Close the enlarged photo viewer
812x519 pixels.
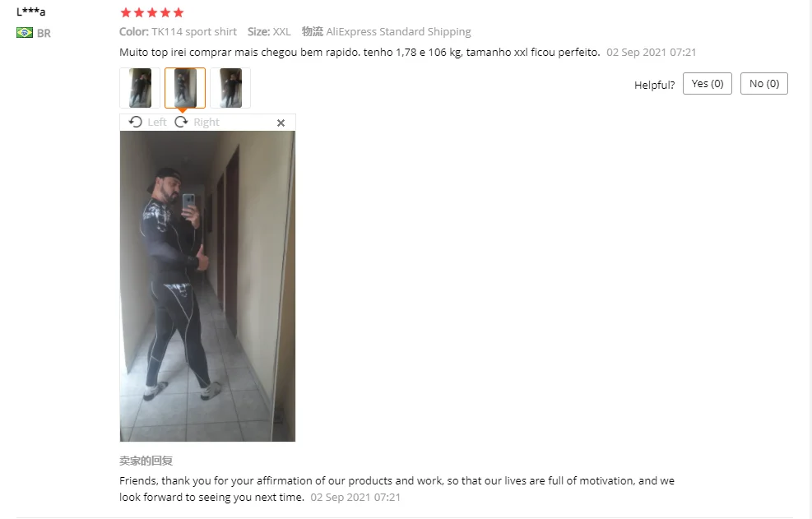pyautogui.click(x=281, y=123)
